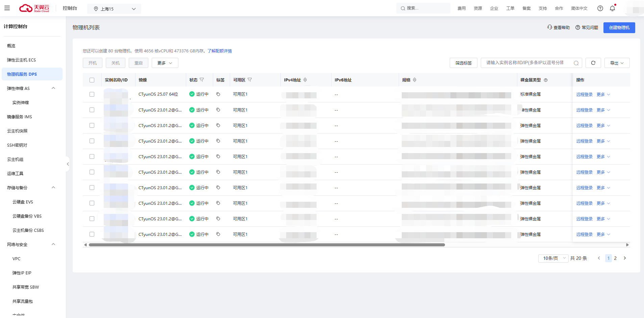Open the 10条/页 page size dropdown
This screenshot has width=644, height=318.
553,258
